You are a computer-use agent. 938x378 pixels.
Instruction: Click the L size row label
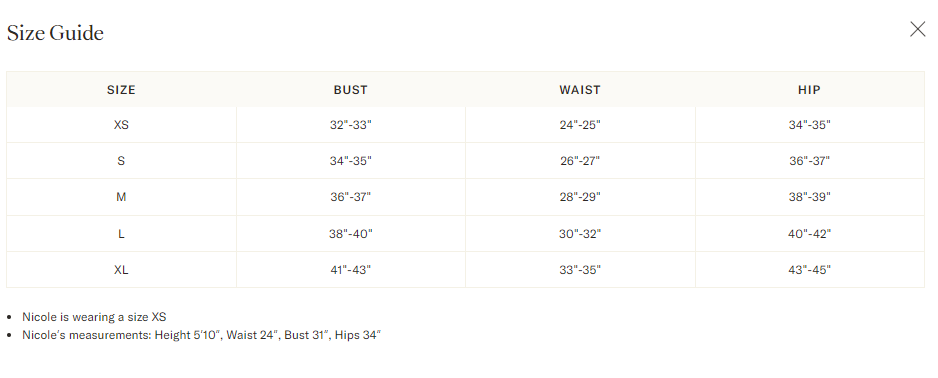121,234
